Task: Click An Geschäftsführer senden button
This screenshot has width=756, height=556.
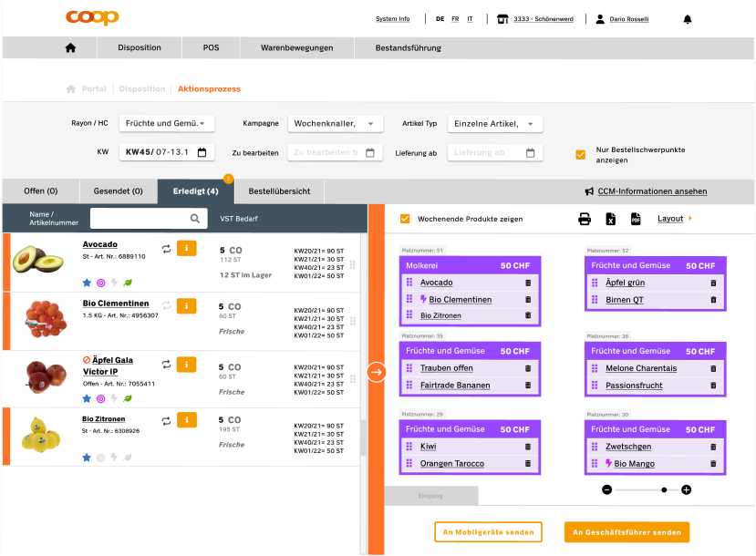Action: [627, 532]
